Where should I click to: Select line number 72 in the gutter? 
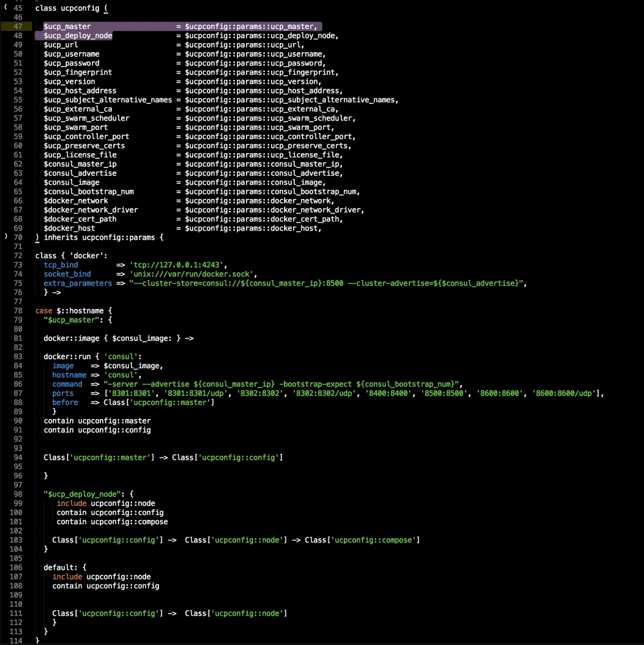click(18, 256)
